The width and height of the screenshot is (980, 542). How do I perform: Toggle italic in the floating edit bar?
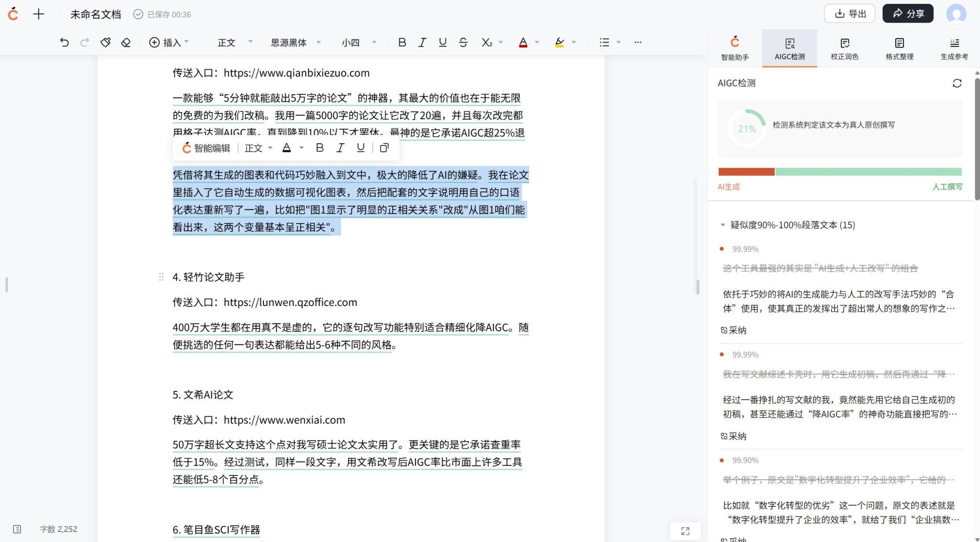click(340, 148)
